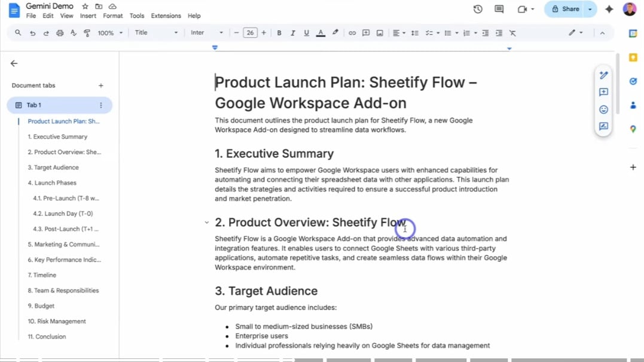The width and height of the screenshot is (644, 362).
Task: Click the move to folder icon
Action: pos(99,7)
